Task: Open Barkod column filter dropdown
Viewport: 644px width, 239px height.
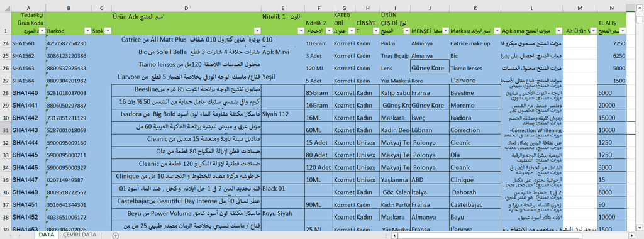Action: (x=87, y=31)
